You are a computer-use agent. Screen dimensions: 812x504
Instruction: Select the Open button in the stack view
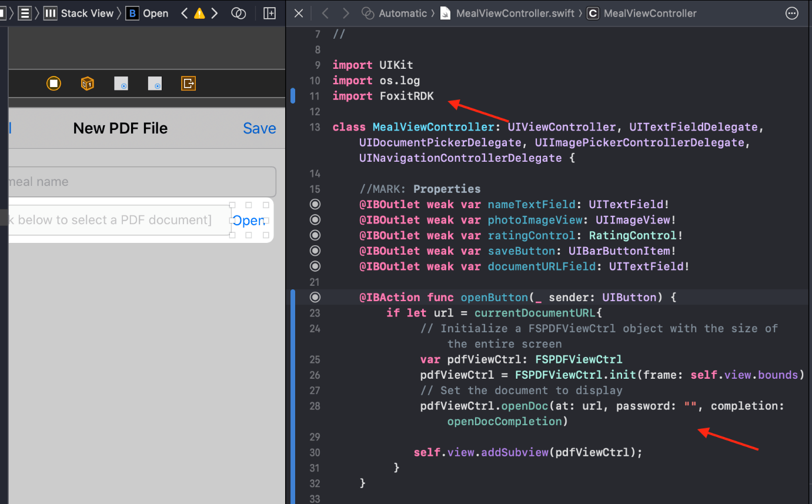[x=249, y=221]
